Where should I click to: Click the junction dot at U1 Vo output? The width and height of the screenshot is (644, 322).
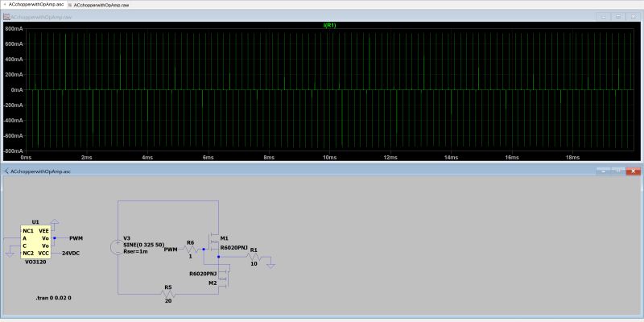click(54, 237)
